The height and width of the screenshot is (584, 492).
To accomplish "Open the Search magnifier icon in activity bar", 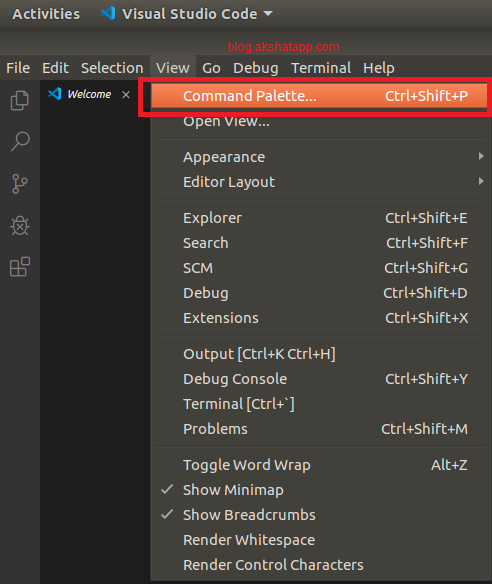I will pos(20,141).
